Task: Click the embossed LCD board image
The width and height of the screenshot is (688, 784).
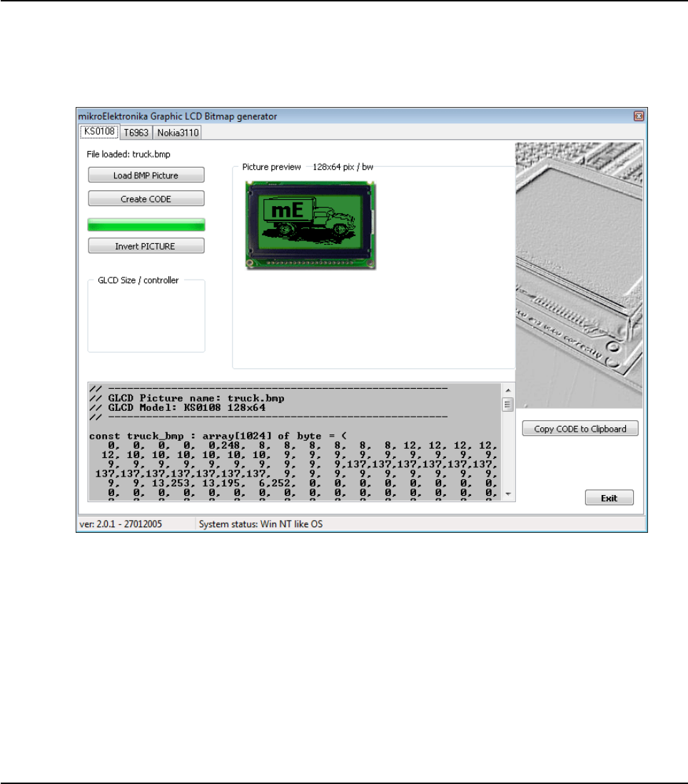Action: click(579, 275)
